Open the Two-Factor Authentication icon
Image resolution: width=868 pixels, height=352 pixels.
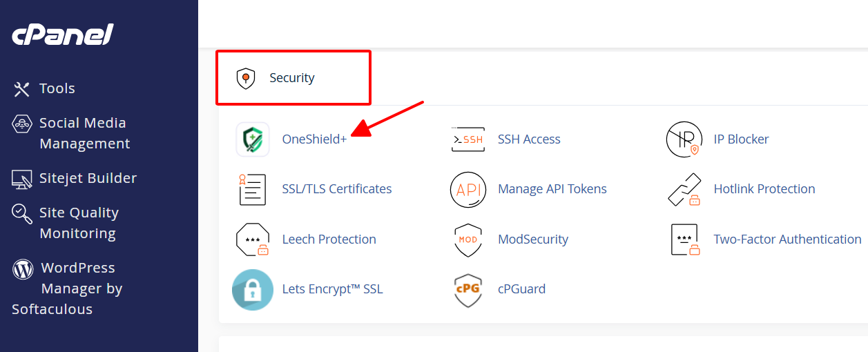click(x=684, y=239)
